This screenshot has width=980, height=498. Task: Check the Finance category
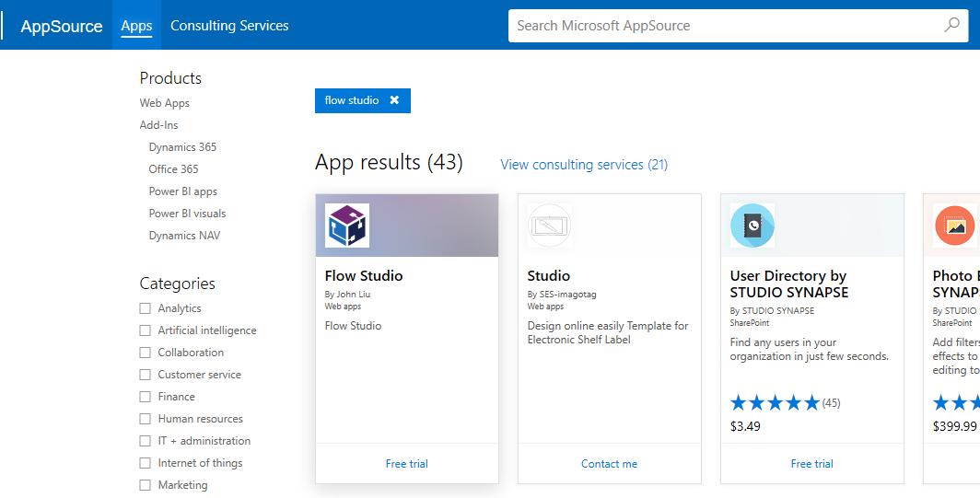(145, 396)
